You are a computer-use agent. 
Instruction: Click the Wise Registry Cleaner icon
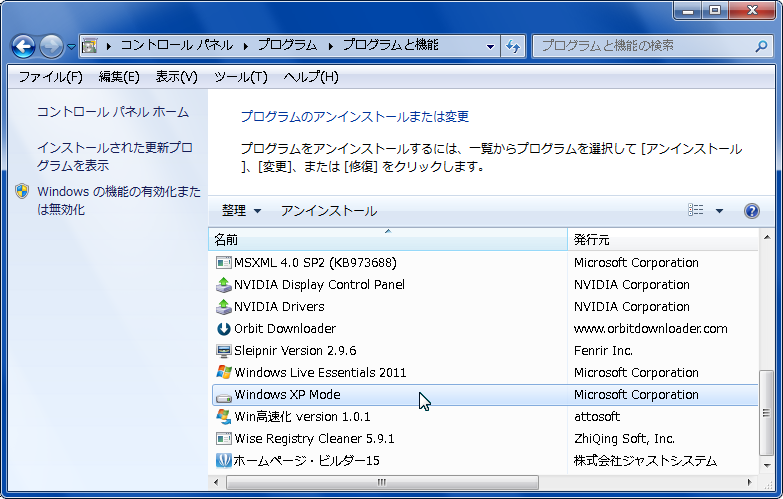224,439
